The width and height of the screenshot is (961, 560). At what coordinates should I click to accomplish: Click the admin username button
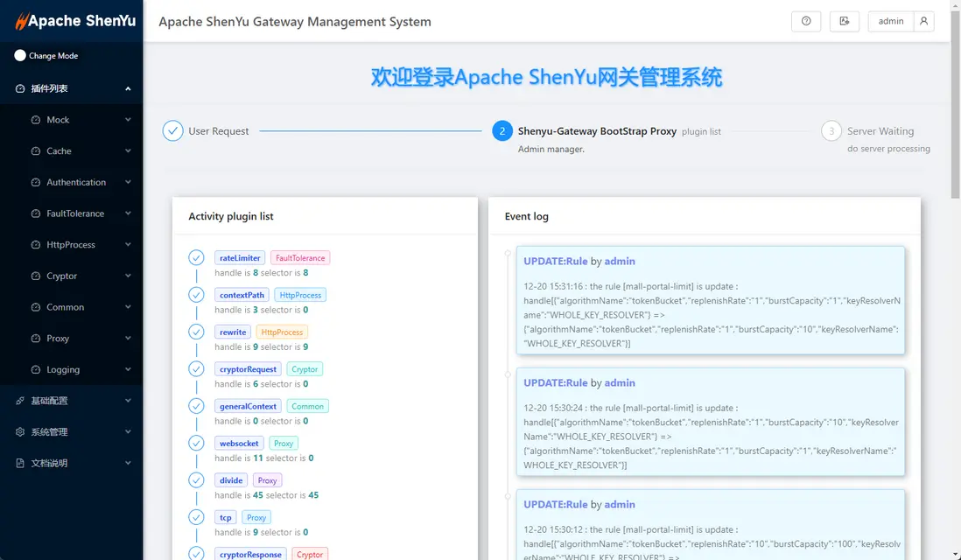tap(891, 22)
